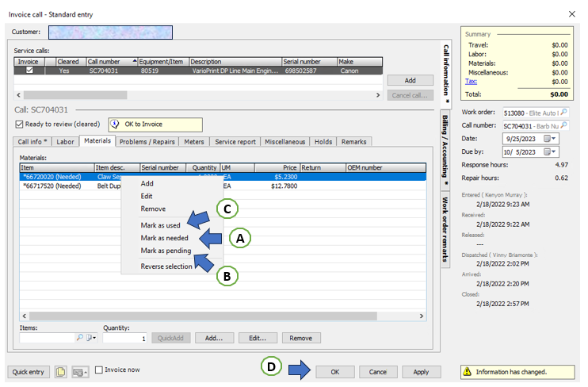588x387 pixels.
Task: Select the Materials tab
Action: (x=97, y=140)
